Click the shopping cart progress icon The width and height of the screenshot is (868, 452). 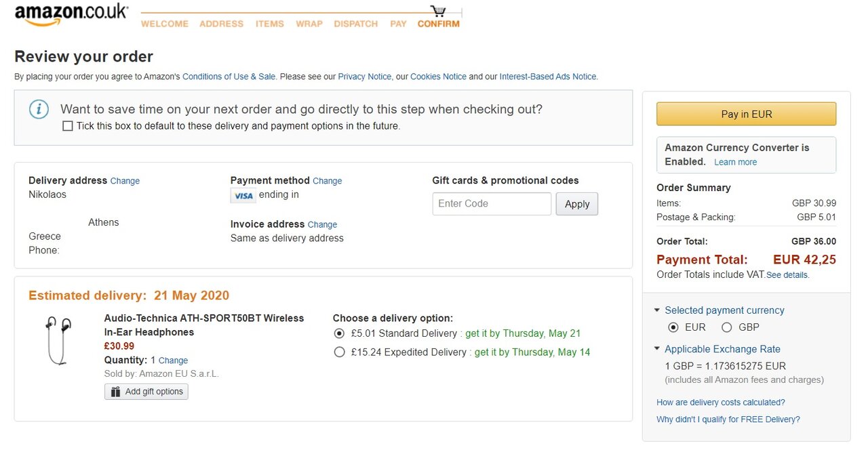(x=438, y=12)
